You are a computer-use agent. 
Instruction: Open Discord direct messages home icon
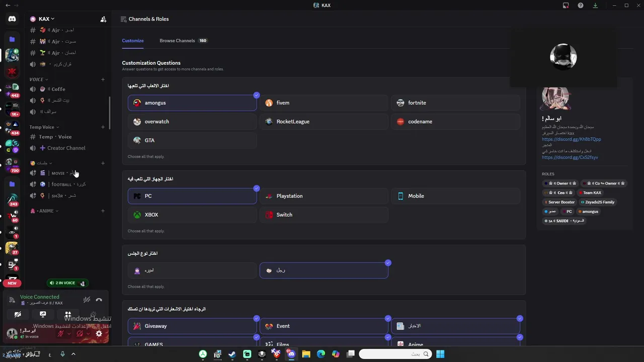click(x=12, y=19)
